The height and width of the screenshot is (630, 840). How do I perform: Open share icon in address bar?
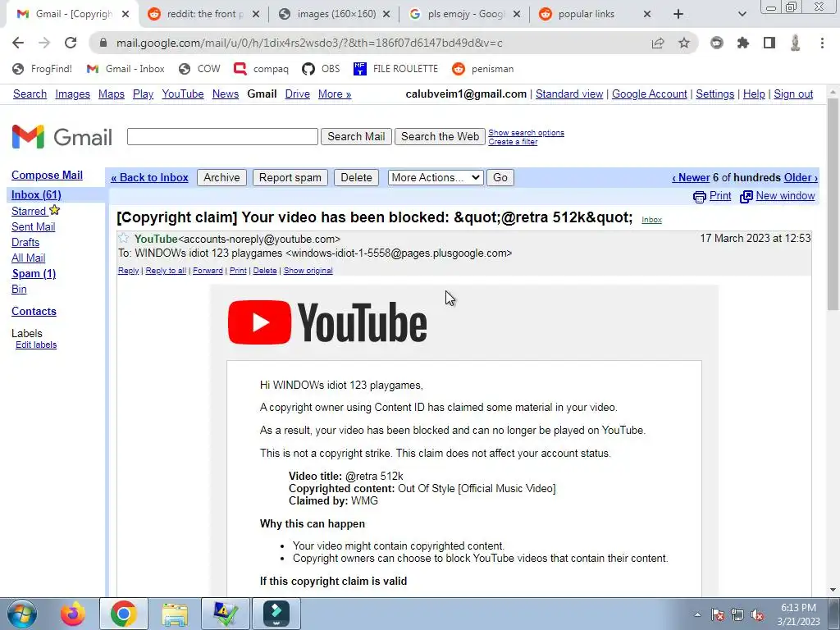pos(658,43)
